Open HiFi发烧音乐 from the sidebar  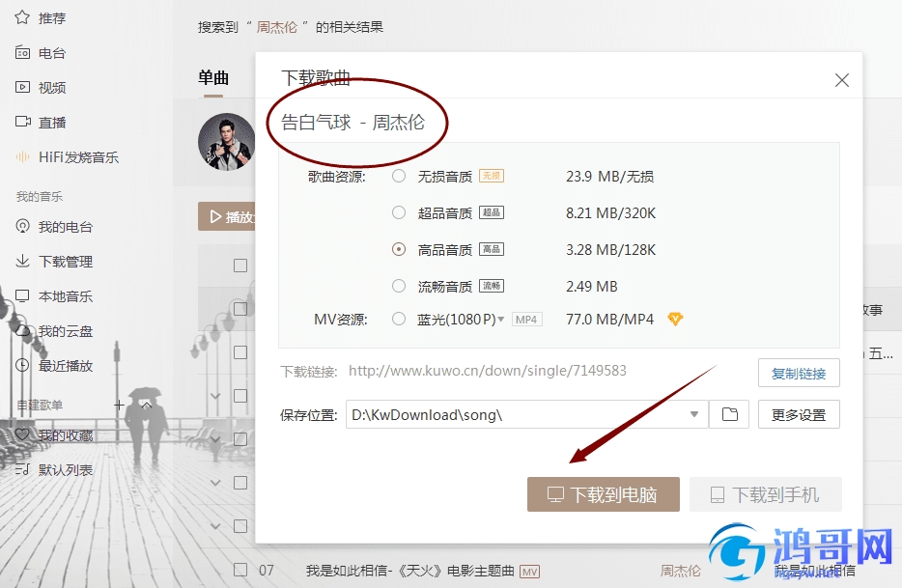[x=67, y=157]
